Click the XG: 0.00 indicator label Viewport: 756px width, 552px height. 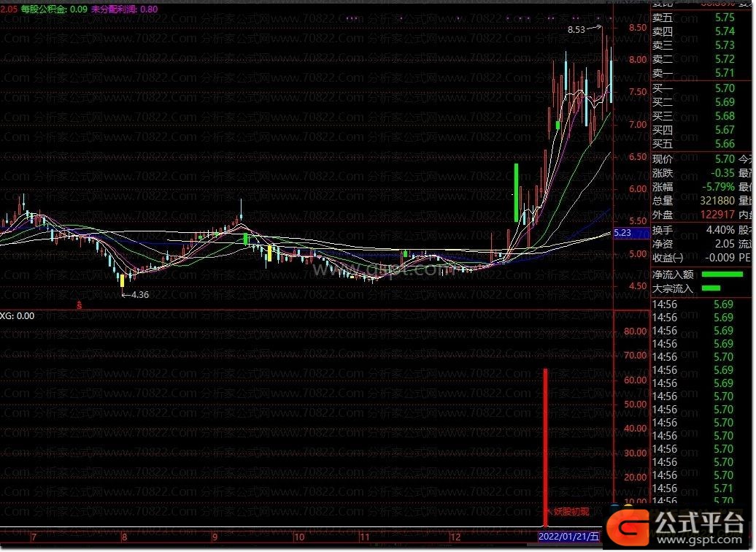click(18, 316)
